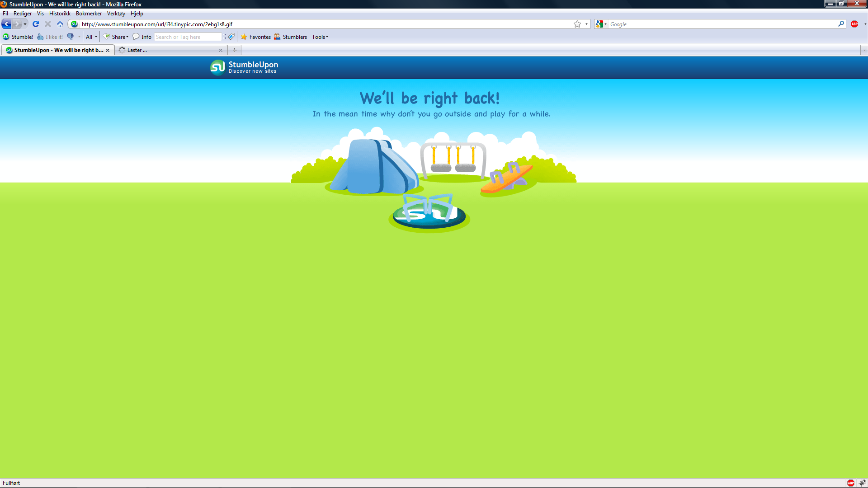Focus the Google search box
The width and height of the screenshot is (868, 488).
click(722, 24)
